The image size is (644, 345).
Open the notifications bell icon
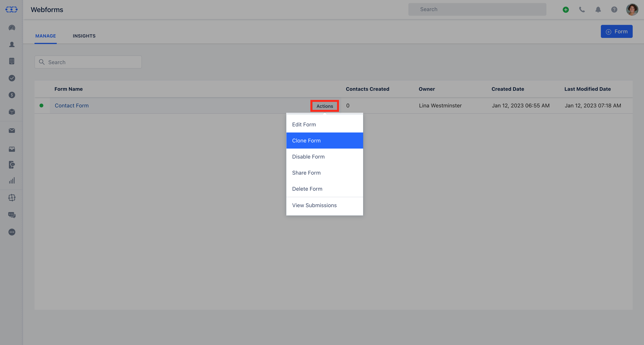[598, 10]
